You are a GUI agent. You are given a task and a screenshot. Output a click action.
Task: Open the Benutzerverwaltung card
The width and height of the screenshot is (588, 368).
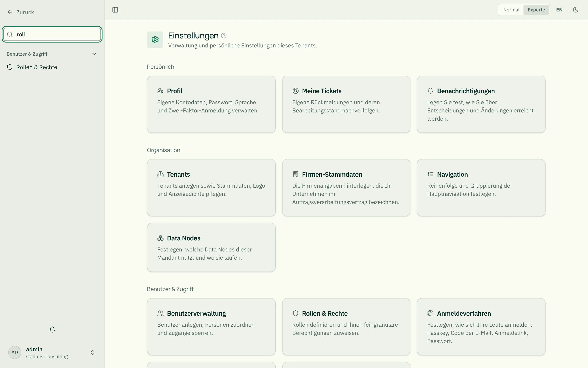click(x=211, y=327)
